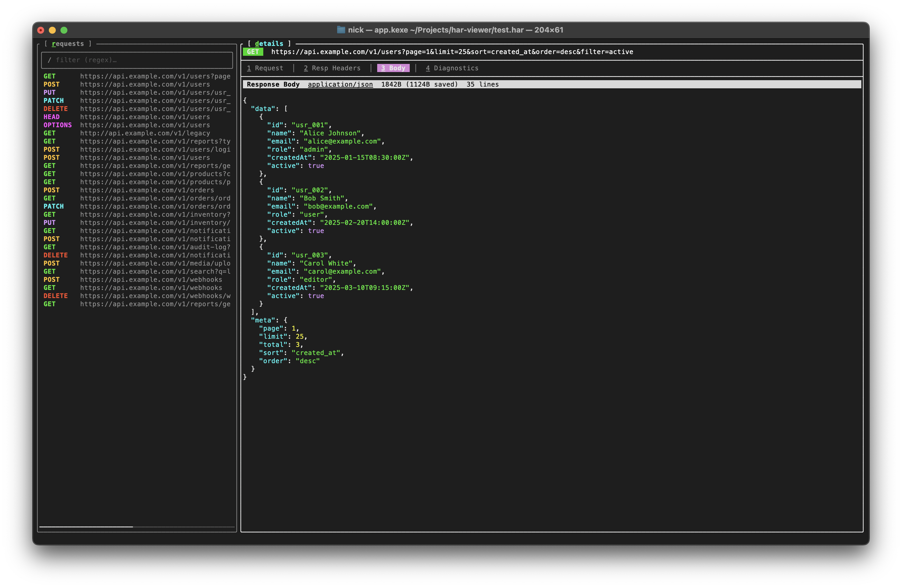Click the green GET method badge in details
902x588 pixels.
point(253,52)
